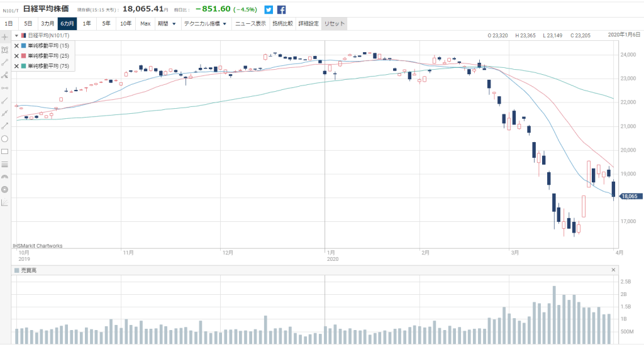Click the 銘柄比較 compare button

pyautogui.click(x=282, y=24)
